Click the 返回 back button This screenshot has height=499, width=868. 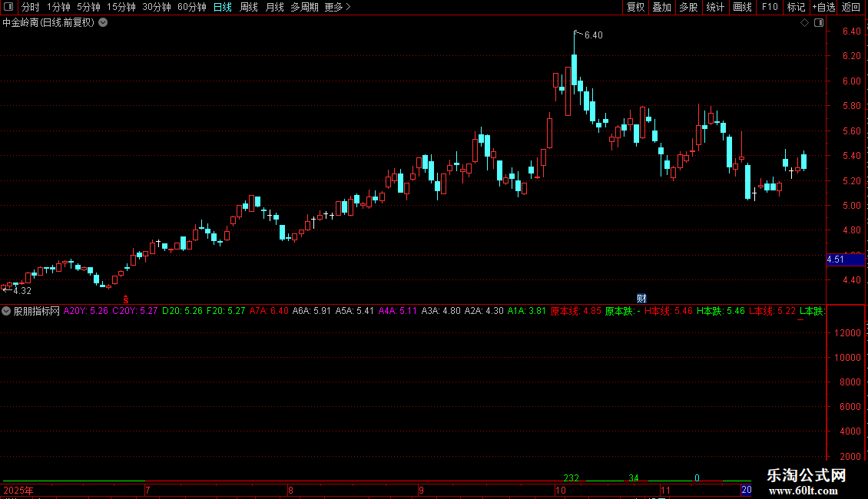851,7
